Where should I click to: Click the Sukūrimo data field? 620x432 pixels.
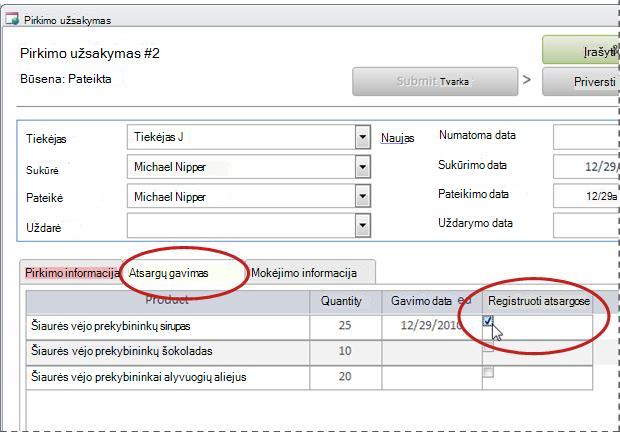pyautogui.click(x=586, y=166)
